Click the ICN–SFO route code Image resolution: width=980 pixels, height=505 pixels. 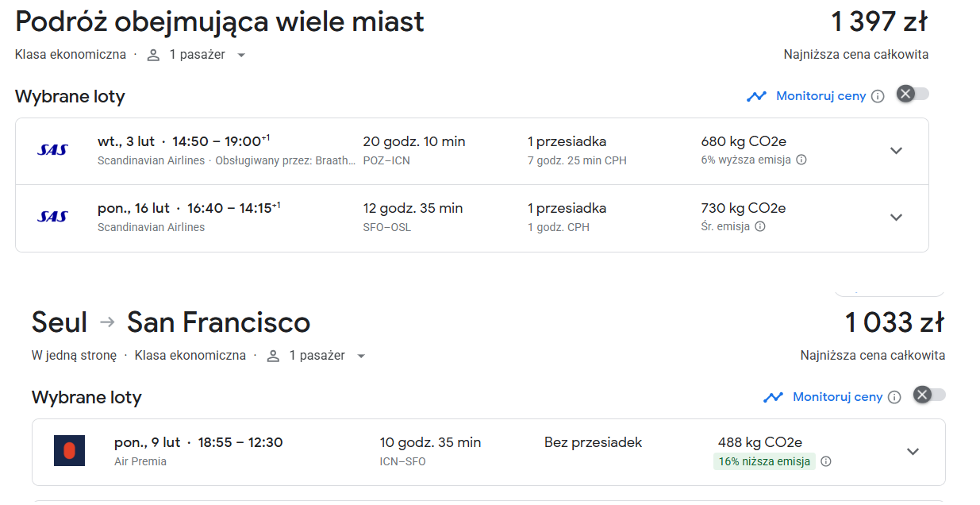click(402, 461)
